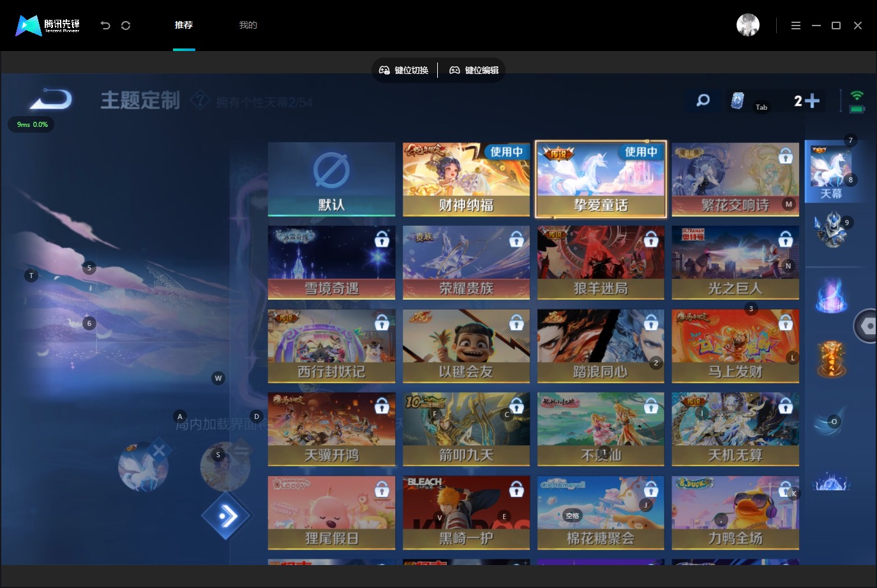Select the 踏浪同心 theme card

[601, 346]
